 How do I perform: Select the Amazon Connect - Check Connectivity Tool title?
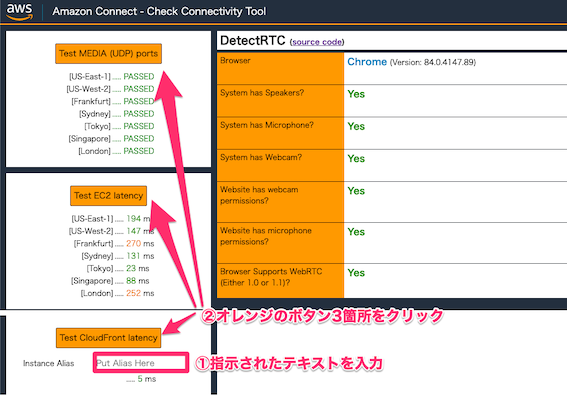(159, 11)
